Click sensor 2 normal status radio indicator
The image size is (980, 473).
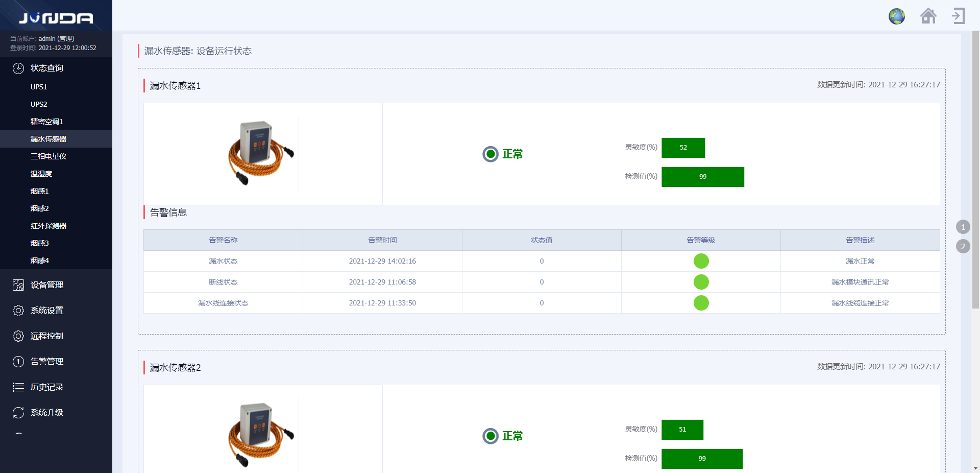click(491, 436)
